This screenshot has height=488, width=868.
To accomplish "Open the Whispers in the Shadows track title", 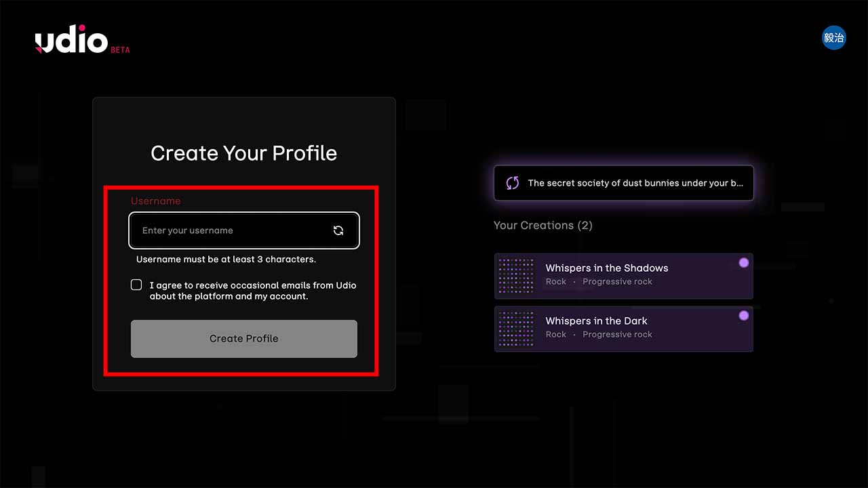I will 606,268.
